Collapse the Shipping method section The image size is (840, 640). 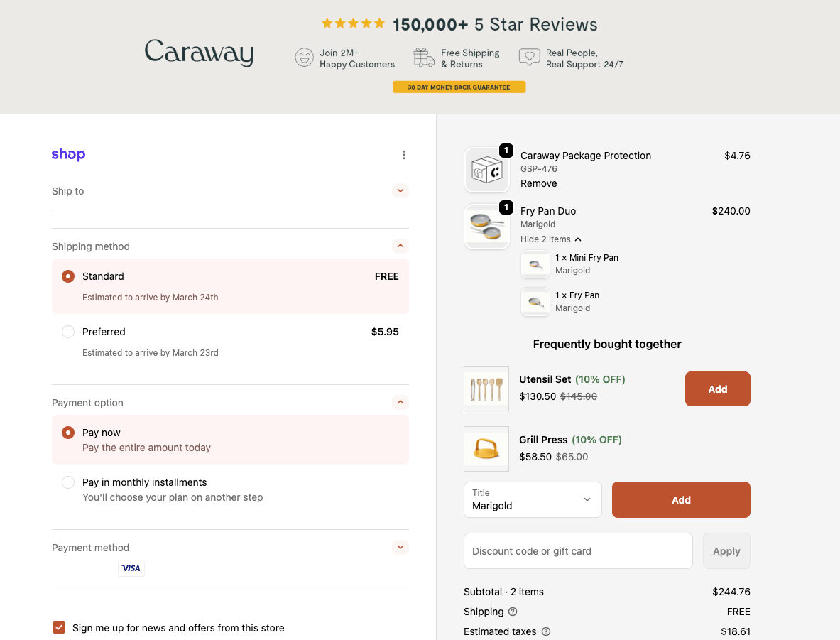(400, 246)
